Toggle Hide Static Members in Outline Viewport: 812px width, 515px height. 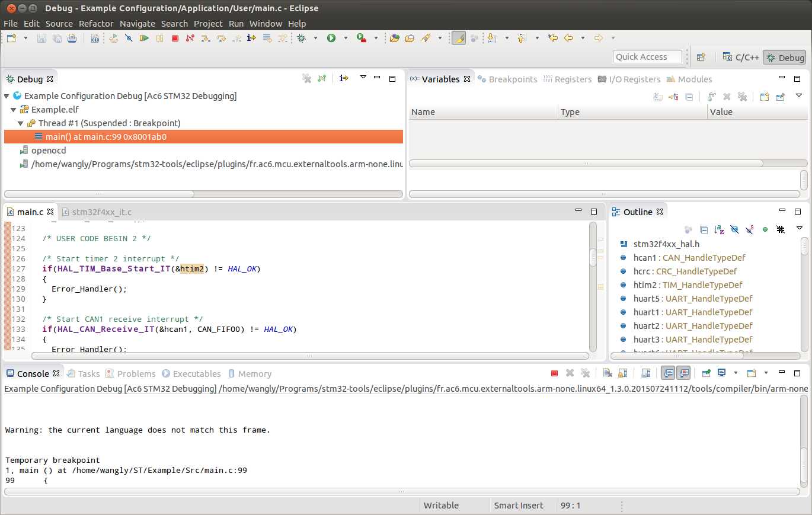tap(750, 229)
